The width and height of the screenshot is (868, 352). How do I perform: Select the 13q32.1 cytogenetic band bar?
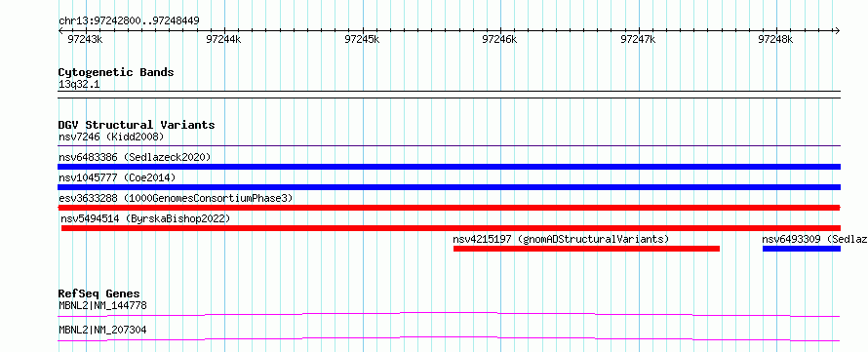[x=450, y=95]
